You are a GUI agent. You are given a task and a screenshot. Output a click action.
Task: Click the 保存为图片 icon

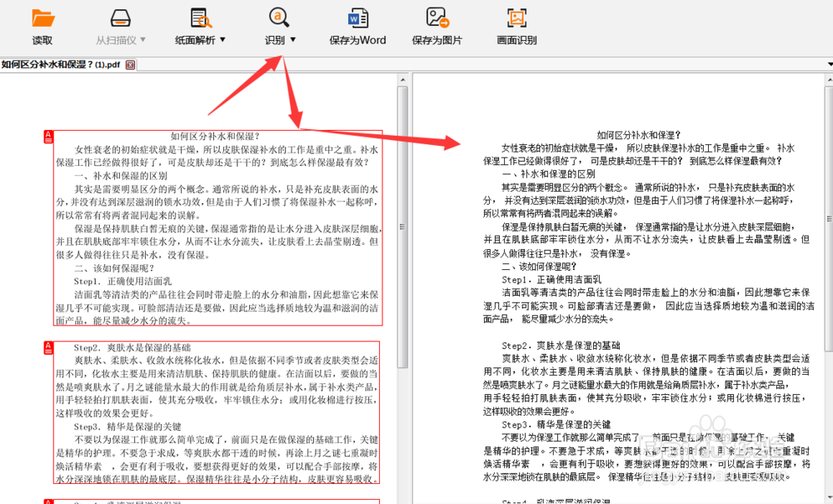point(437,17)
